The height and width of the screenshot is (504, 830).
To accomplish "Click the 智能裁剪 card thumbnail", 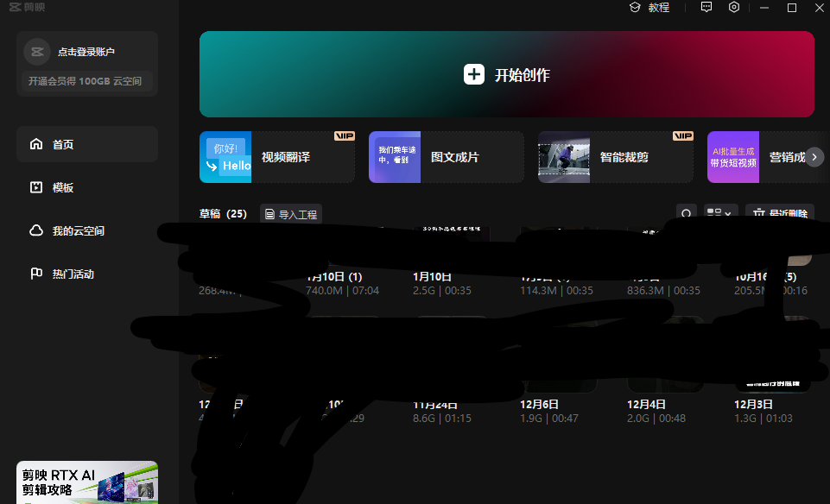I will coord(564,157).
